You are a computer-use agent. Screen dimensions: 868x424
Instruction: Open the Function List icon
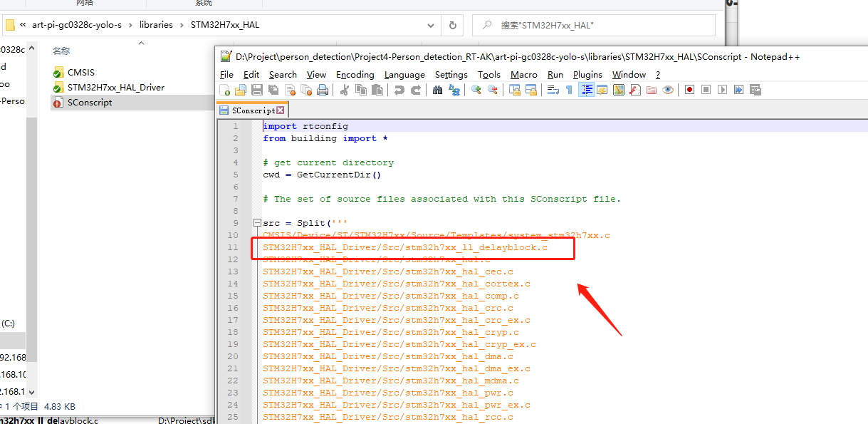(635, 90)
